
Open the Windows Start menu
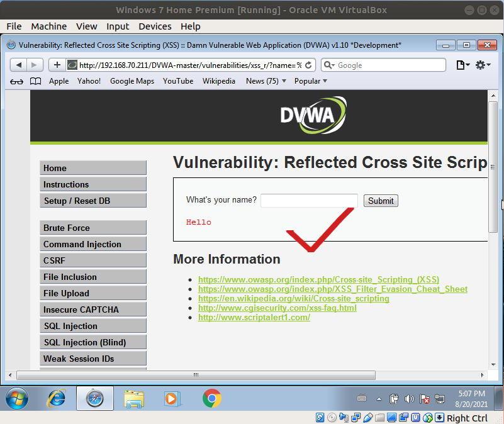tap(17, 399)
